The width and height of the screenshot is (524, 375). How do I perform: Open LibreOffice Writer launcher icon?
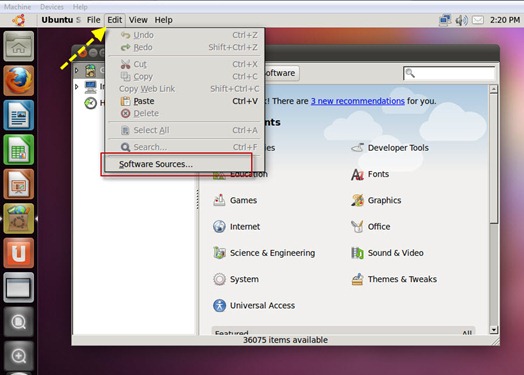19,115
